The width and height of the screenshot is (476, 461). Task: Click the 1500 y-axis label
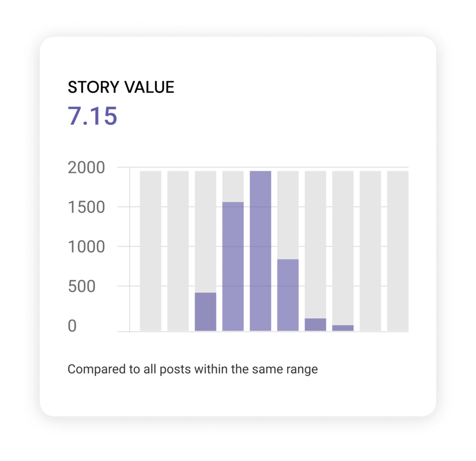86,207
